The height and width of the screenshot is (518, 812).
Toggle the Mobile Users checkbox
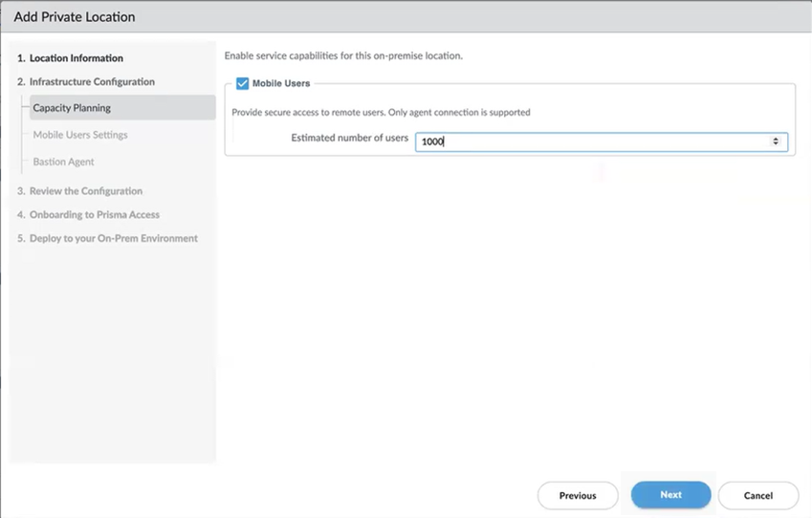(x=242, y=84)
